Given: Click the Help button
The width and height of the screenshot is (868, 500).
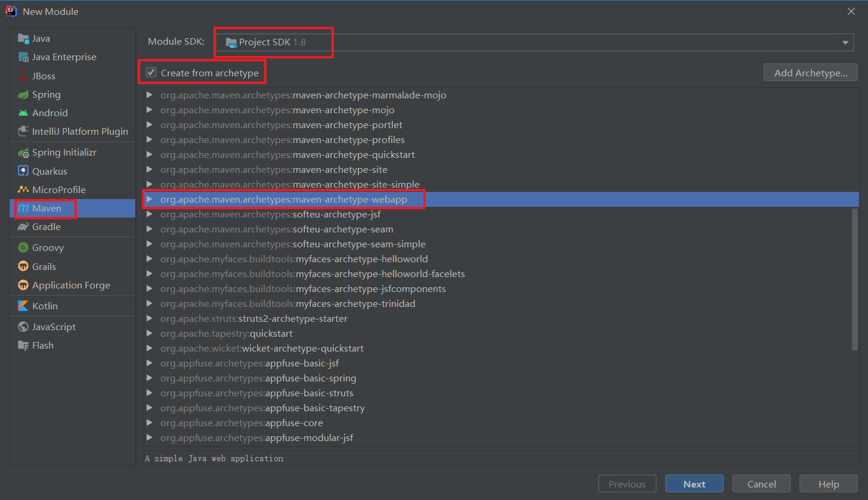Looking at the screenshot, I should pos(829,484).
